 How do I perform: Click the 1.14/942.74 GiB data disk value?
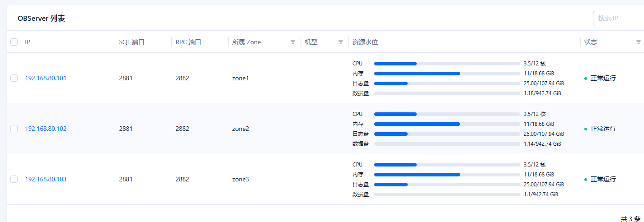542,144
